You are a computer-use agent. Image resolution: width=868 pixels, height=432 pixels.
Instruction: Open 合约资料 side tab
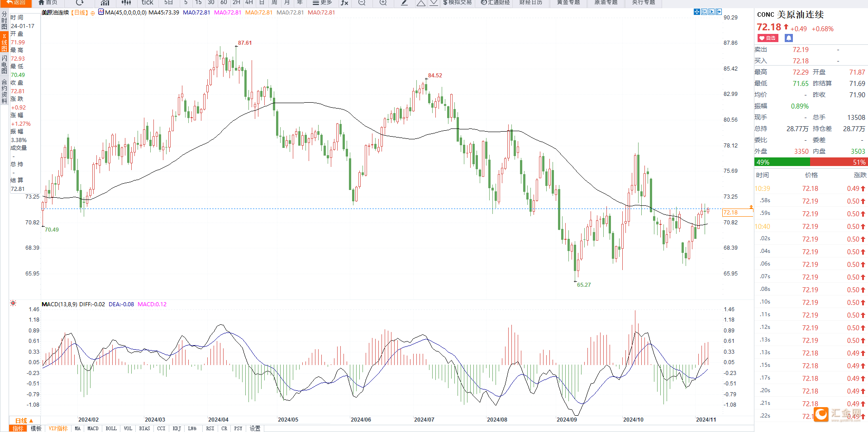[x=4, y=91]
